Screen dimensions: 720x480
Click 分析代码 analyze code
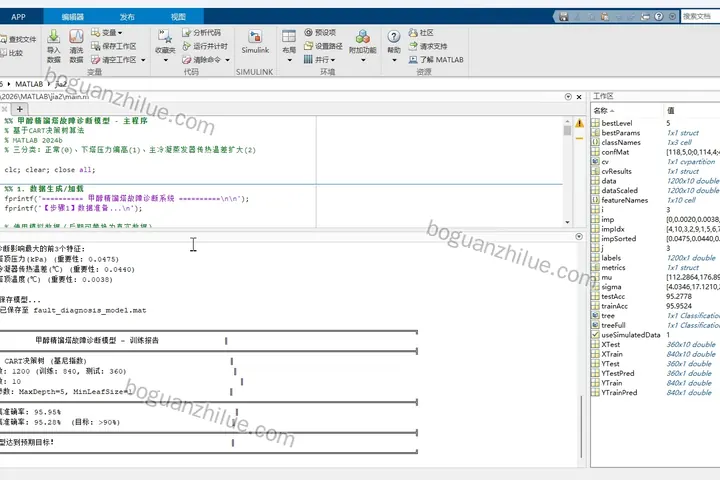pos(202,33)
